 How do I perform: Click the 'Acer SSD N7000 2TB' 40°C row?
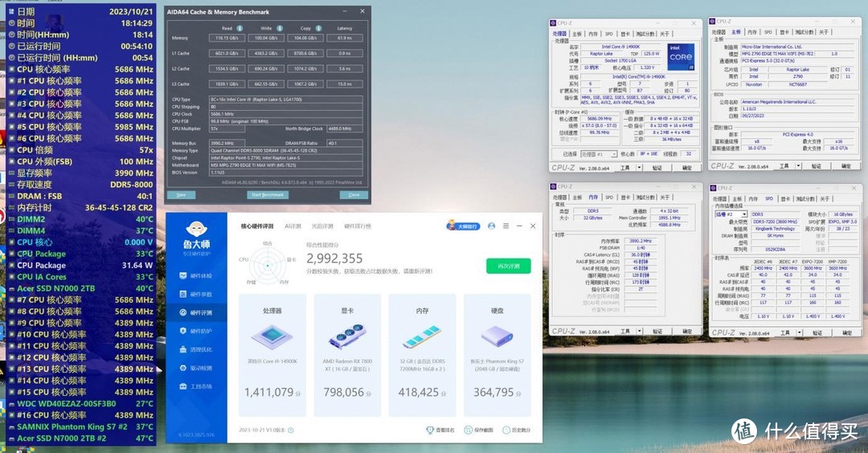coord(81,288)
